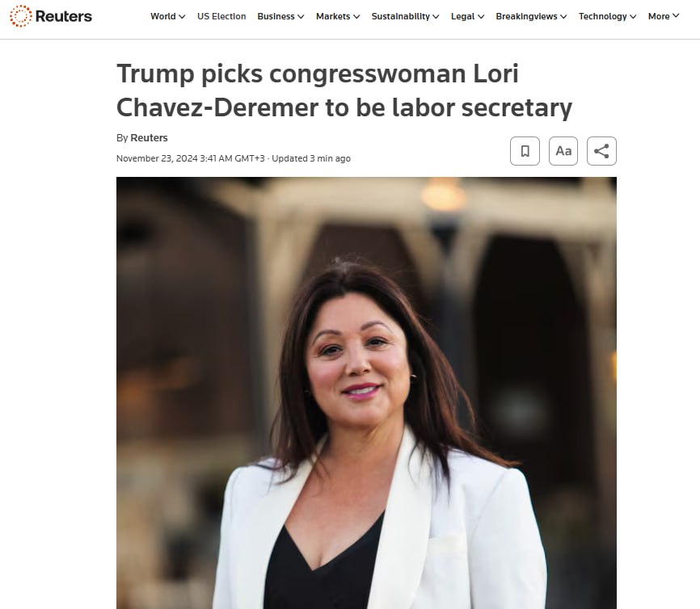This screenshot has height=609, width=700.
Task: Open the share icon menu
Action: click(x=601, y=151)
